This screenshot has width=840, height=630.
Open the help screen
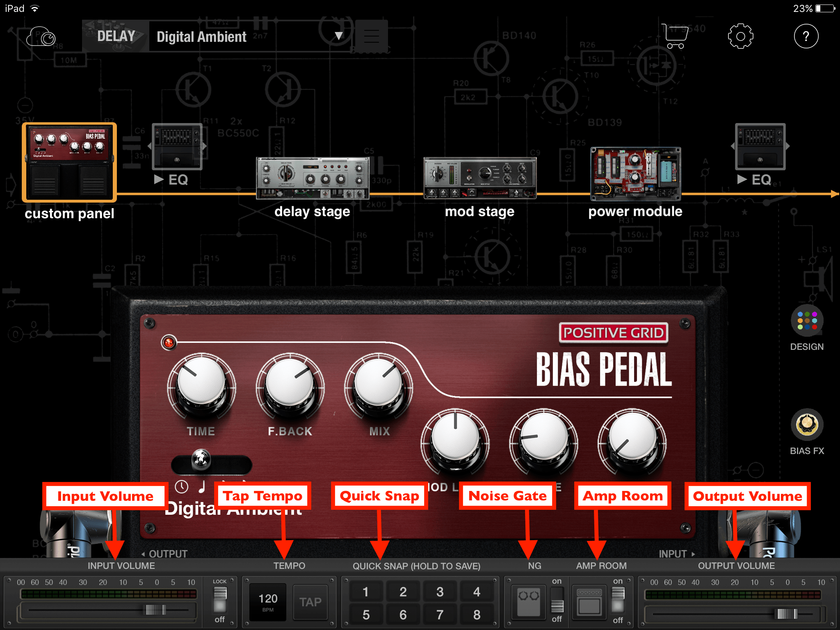point(806,36)
